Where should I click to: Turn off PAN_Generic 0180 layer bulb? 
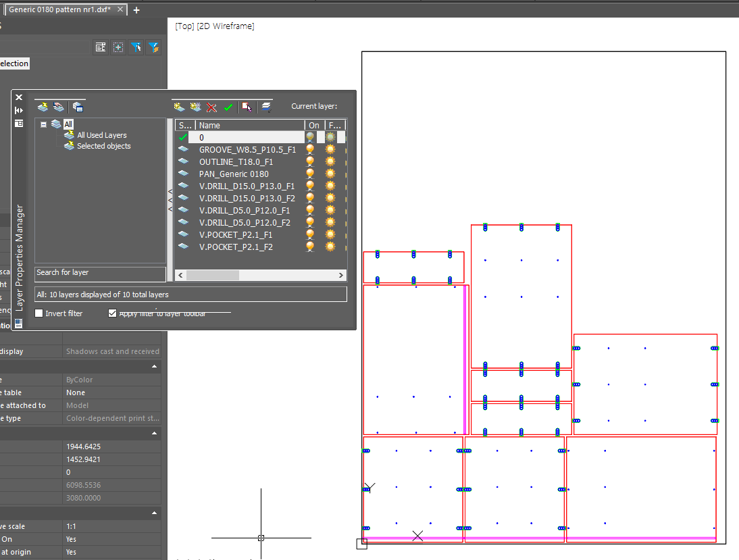310,174
